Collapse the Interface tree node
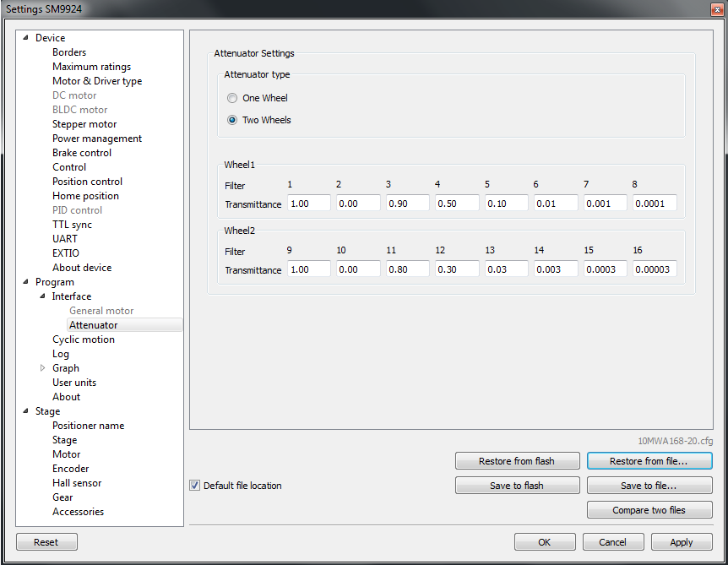This screenshot has width=728, height=565. tap(42, 296)
